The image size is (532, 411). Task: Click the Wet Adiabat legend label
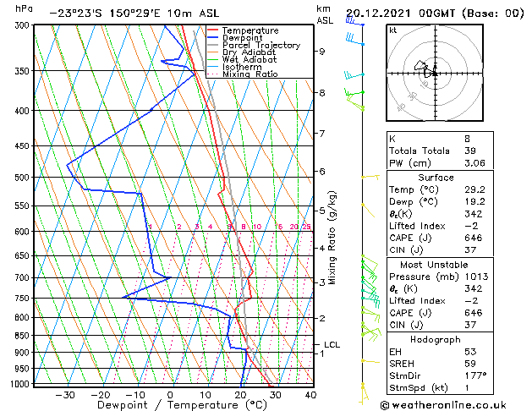pyautogui.click(x=250, y=59)
